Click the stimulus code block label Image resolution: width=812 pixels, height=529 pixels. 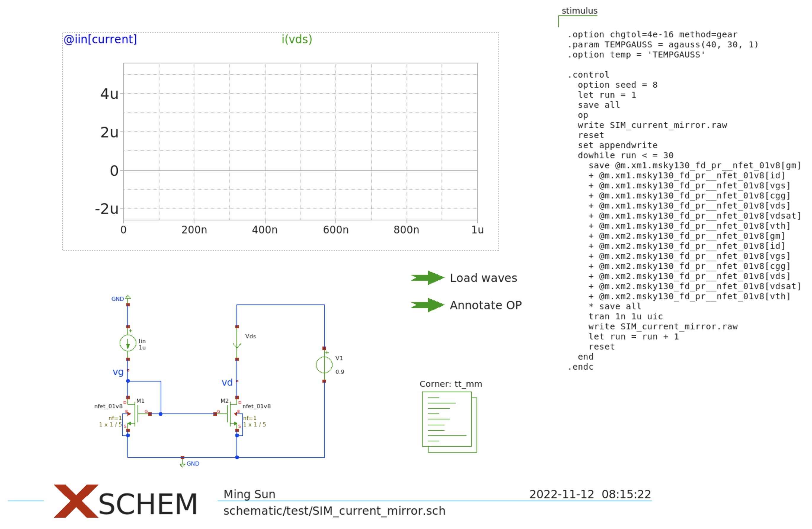point(579,11)
